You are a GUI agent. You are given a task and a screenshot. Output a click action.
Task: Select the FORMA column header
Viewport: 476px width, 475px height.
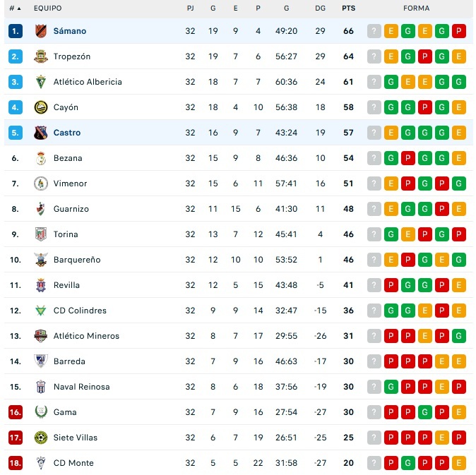pos(417,8)
